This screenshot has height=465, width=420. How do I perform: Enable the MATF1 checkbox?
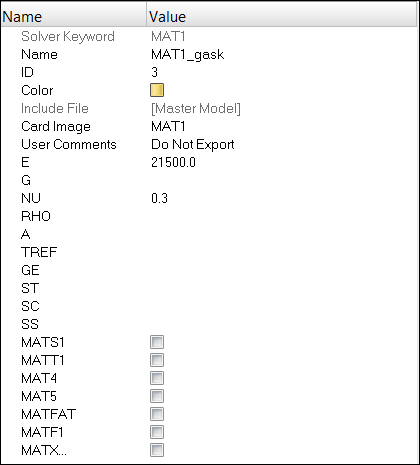157,432
